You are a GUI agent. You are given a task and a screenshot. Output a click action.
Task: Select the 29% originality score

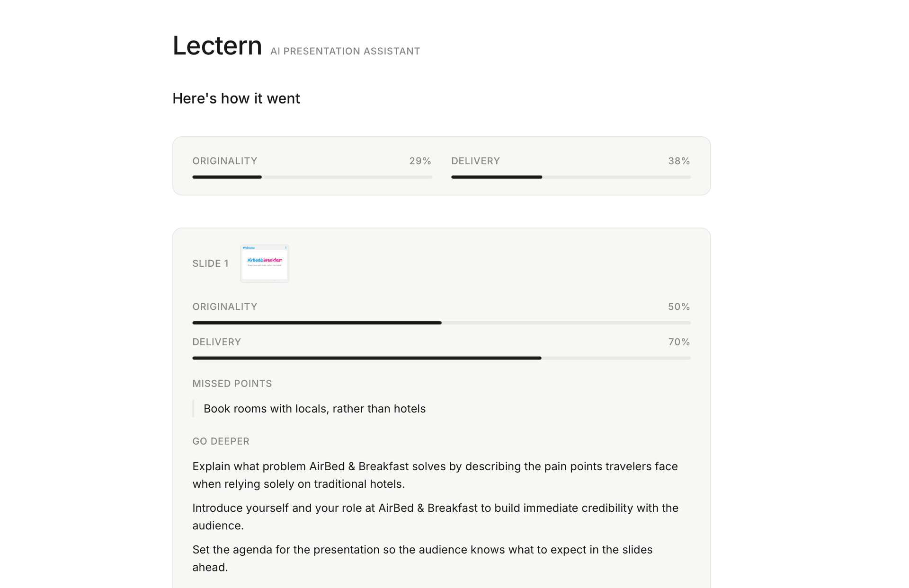click(420, 161)
